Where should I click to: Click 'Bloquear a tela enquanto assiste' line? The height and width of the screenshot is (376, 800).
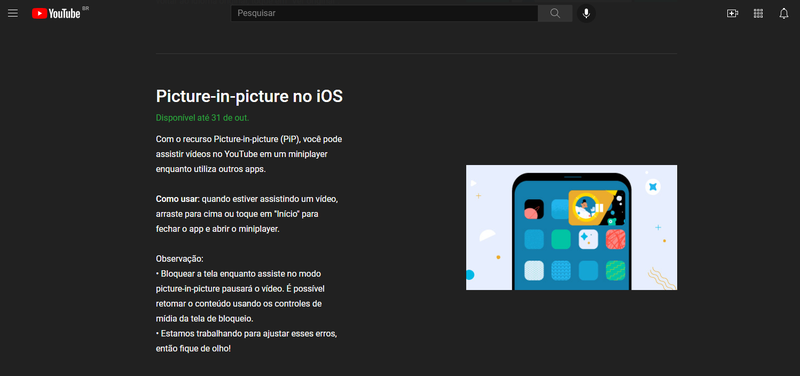238,274
